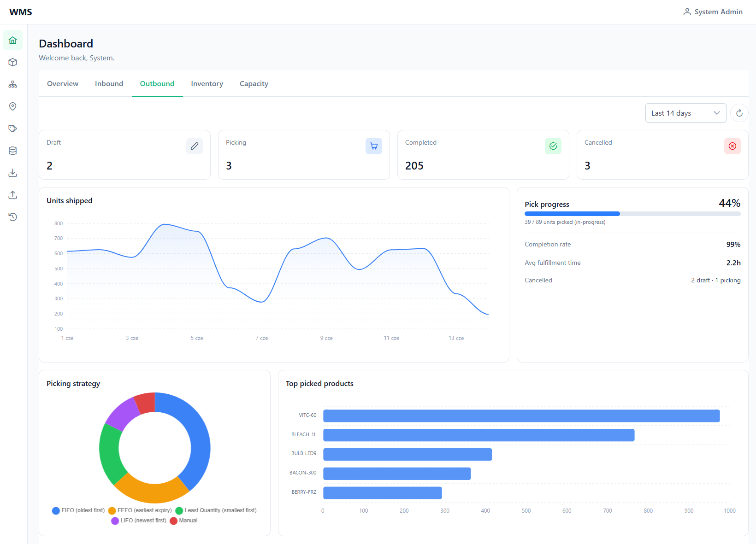756x544 pixels.
Task: Click the VITC-60 bar in chart
Action: coord(521,415)
